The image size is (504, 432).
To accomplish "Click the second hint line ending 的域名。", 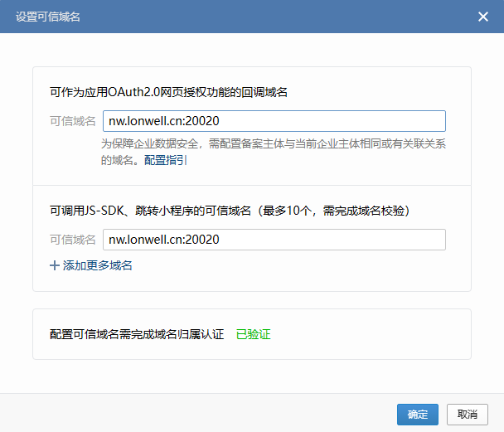I will click(x=120, y=160).
